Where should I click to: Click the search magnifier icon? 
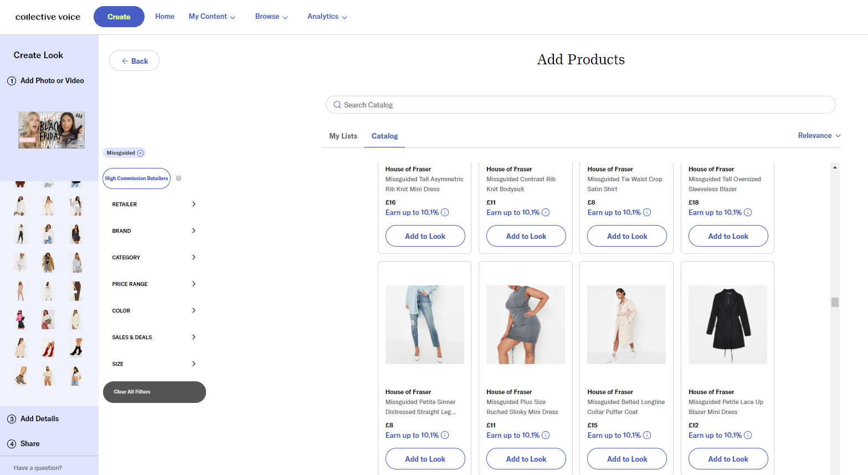point(337,105)
